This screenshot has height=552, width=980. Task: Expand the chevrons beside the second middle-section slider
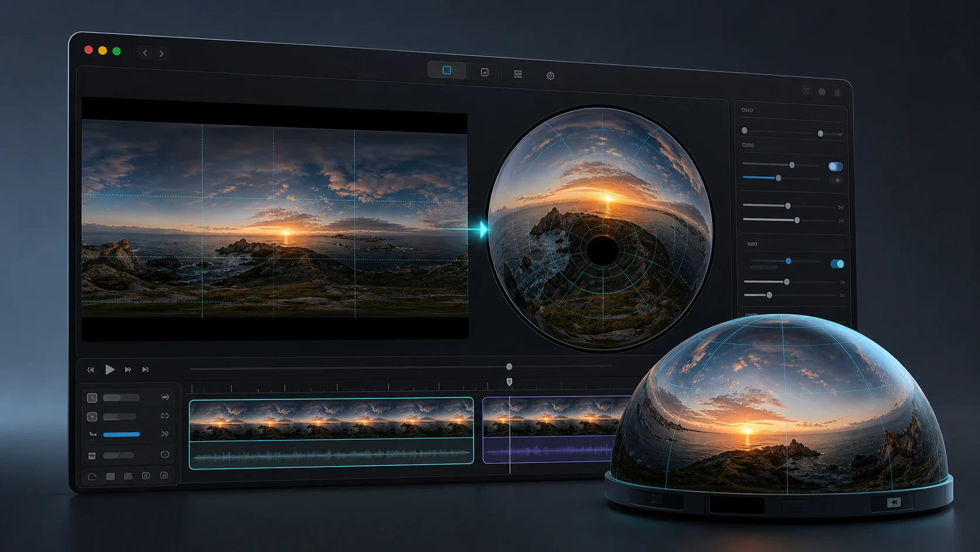pyautogui.click(x=841, y=222)
